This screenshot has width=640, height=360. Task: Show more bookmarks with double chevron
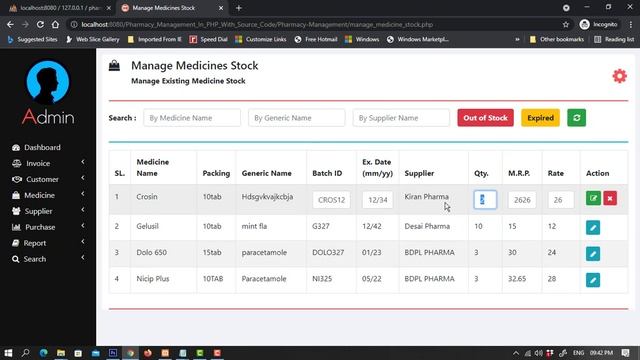click(x=517, y=40)
